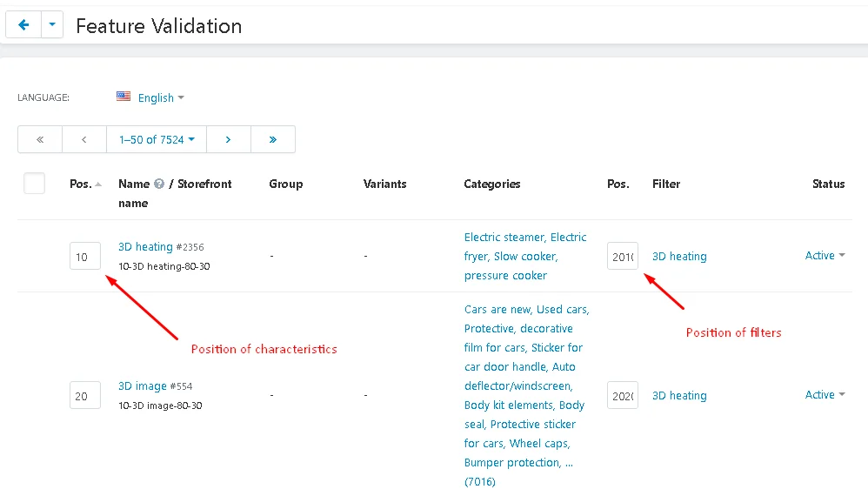Open the 3D heating #2356 feature link
Viewport: 868px width, 496px height.
[x=145, y=247]
